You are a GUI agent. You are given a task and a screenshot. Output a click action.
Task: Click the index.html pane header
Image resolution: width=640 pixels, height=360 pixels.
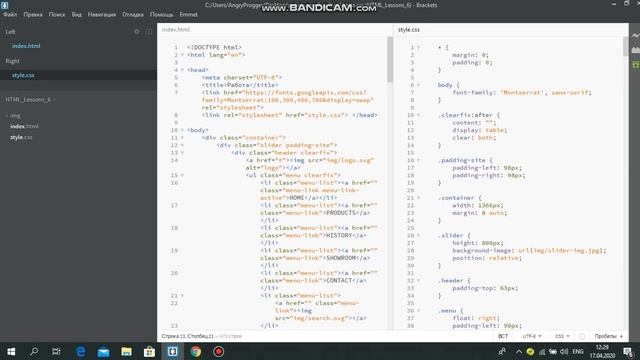click(176, 29)
